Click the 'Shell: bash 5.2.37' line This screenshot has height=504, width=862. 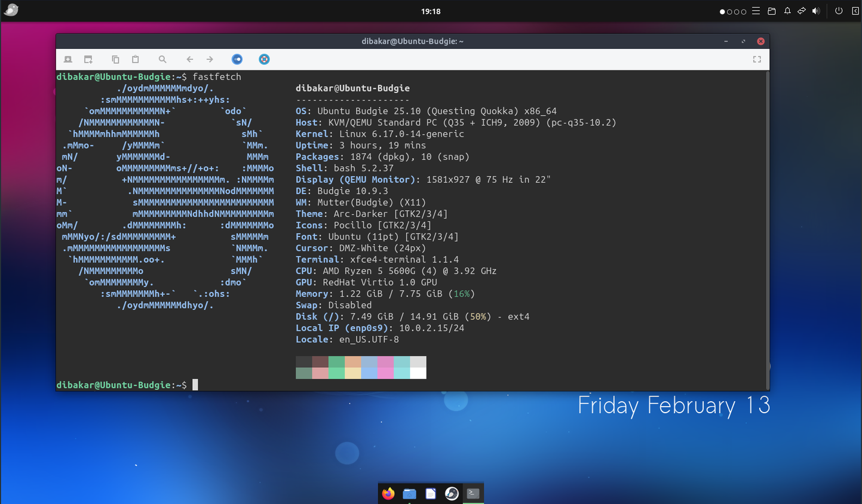(x=345, y=168)
